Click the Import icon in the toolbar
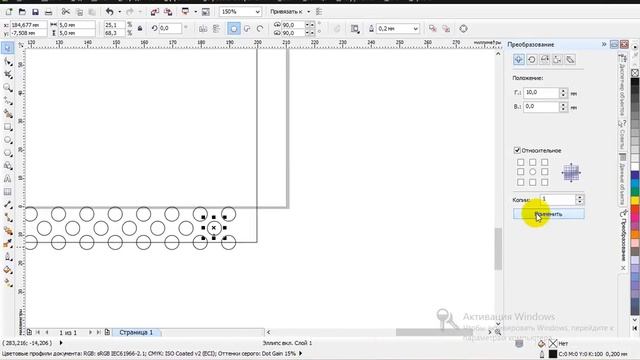The width and height of the screenshot is (640, 360). click(155, 12)
